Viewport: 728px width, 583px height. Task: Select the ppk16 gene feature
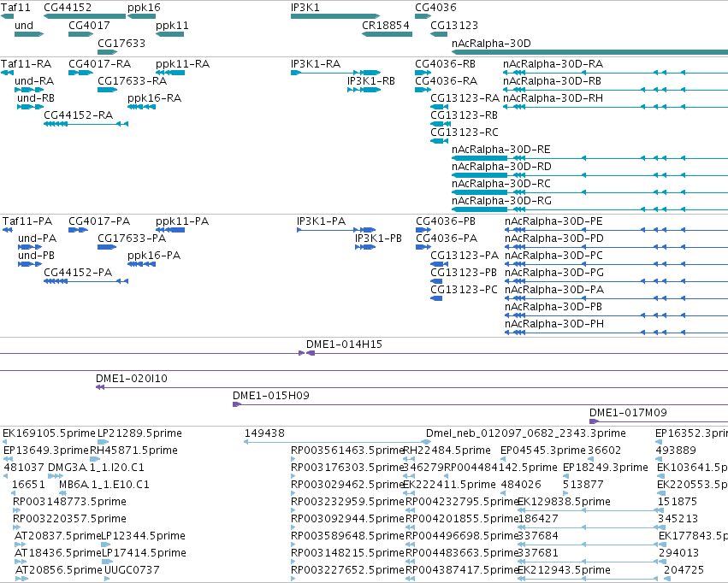click(x=142, y=16)
